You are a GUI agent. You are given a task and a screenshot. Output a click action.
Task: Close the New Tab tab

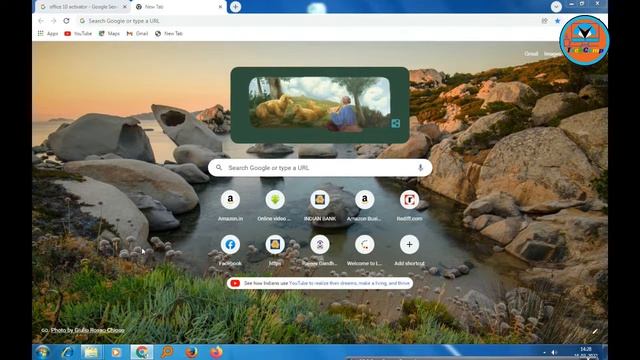(x=220, y=7)
